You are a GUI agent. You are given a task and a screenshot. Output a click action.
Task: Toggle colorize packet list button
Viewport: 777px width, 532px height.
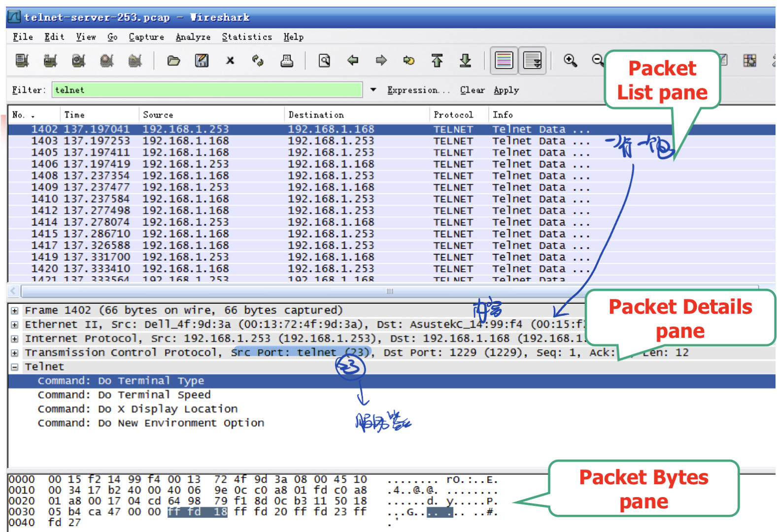pyautogui.click(x=504, y=61)
